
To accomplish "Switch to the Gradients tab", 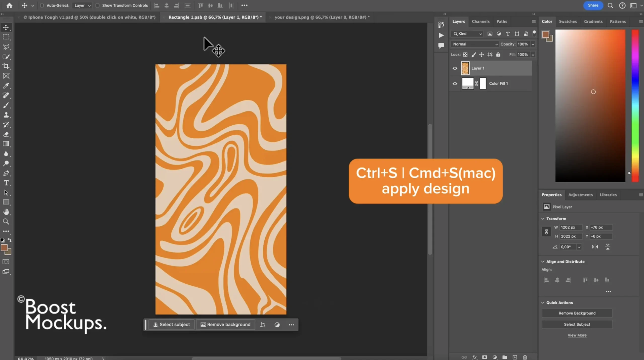I will tap(593, 22).
